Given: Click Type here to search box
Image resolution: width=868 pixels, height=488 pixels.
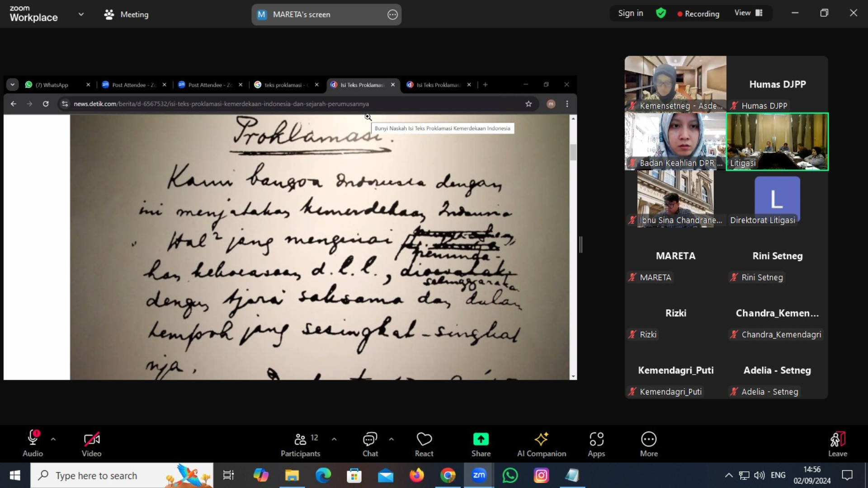Looking at the screenshot, I should [122, 475].
